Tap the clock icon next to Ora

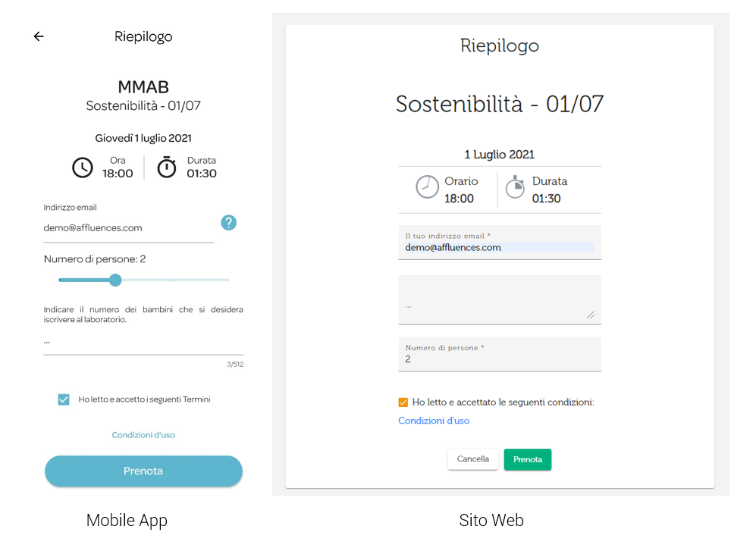coord(83,168)
